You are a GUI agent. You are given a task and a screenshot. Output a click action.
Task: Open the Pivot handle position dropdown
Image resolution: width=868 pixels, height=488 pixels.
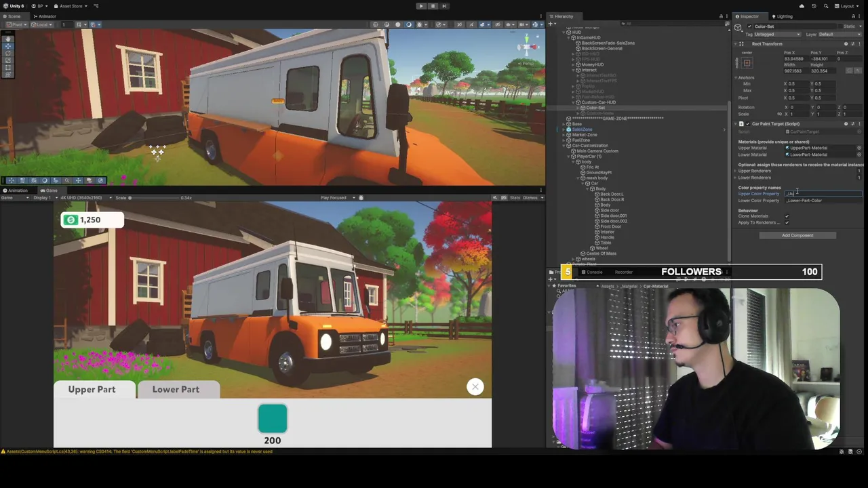point(18,25)
